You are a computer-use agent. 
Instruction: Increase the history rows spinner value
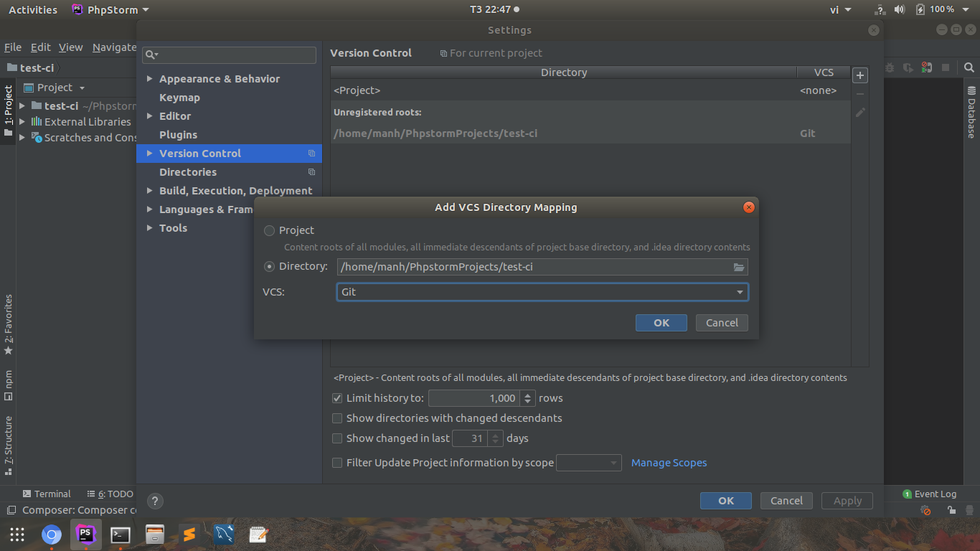coord(528,395)
